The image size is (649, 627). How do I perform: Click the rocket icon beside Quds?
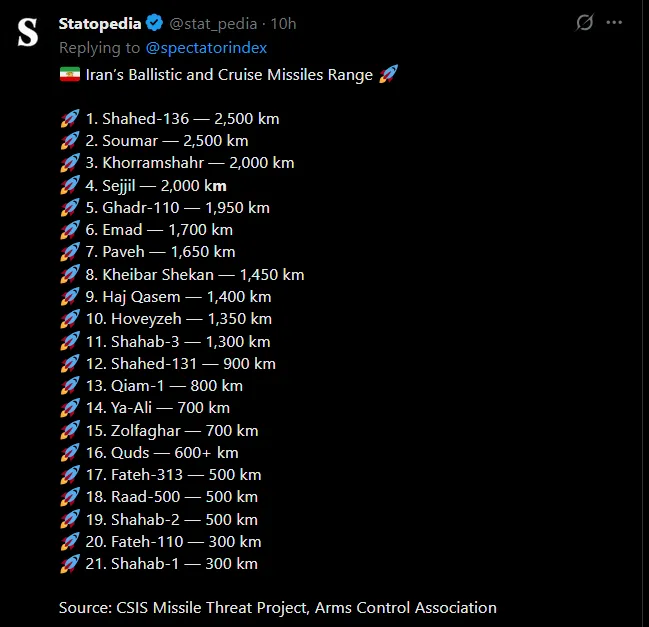click(x=70, y=453)
